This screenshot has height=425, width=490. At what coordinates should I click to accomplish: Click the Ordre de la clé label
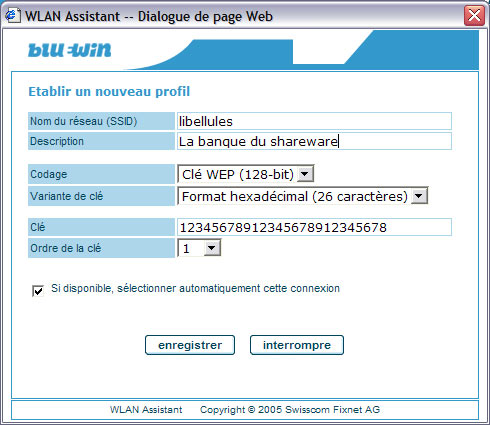[x=66, y=248]
